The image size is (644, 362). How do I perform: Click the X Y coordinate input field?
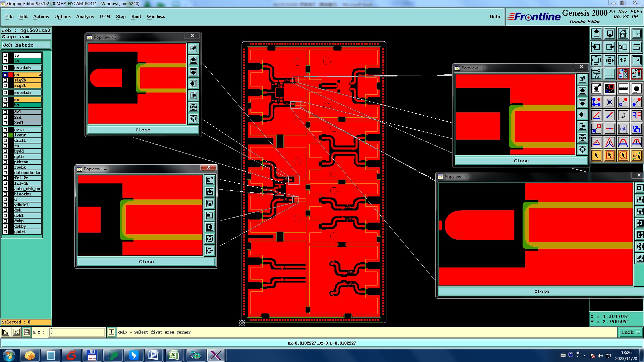click(x=77, y=332)
